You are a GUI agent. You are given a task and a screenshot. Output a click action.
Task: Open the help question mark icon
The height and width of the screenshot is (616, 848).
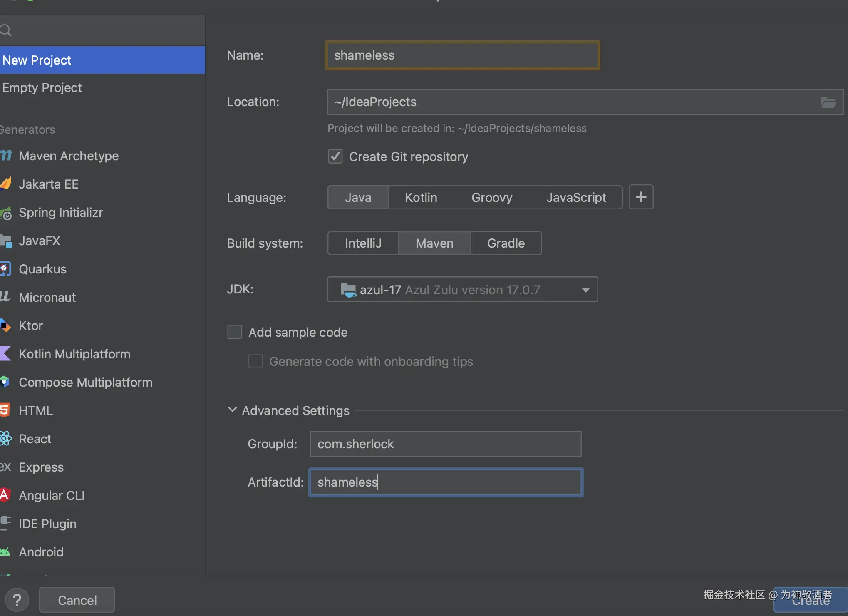[x=17, y=600]
